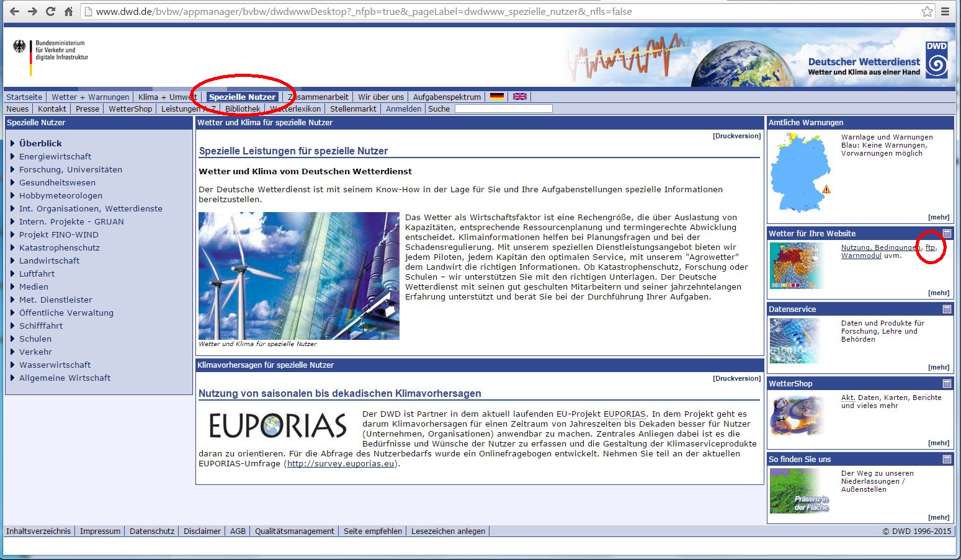Viewport: 961px width, 560px height.
Task: Switch language via the German flag icon
Action: [x=496, y=97]
